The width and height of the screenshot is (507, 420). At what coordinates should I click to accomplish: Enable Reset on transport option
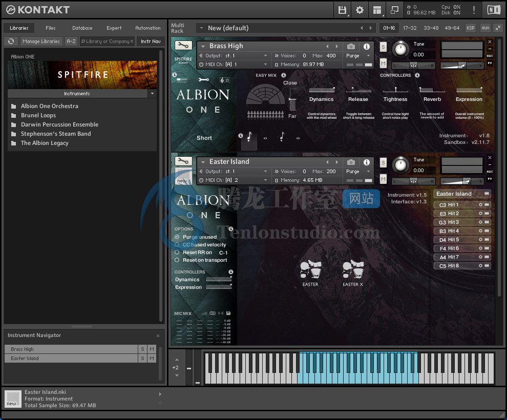177,260
